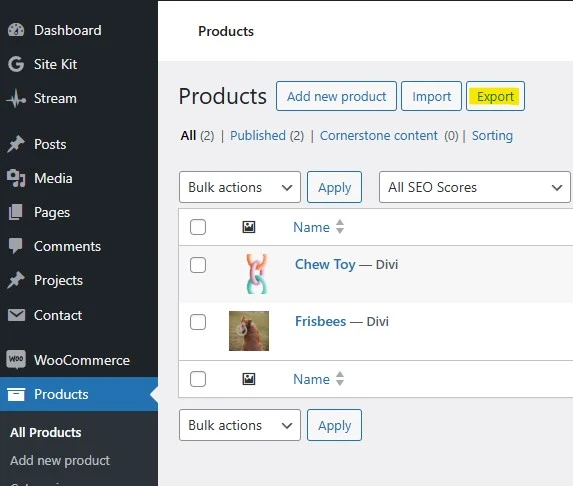
Task: Click the Site Kit Google G icon
Action: click(16, 64)
